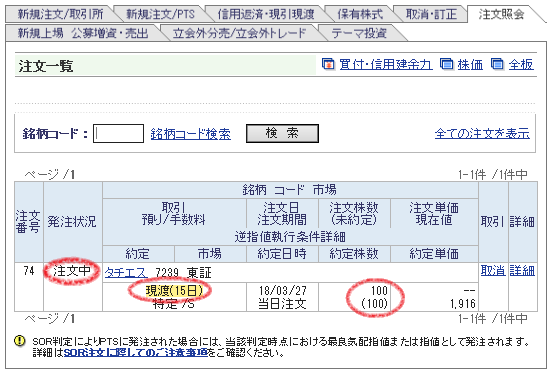The height and width of the screenshot is (377, 553).
Task: Click the order date 18/03/27
Action: (x=282, y=291)
